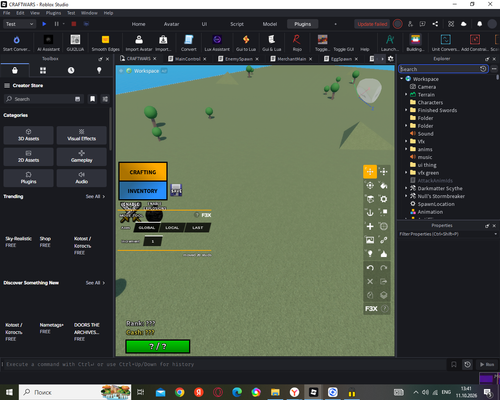Open the Rojo plugin
The image size is (500, 400).
(x=297, y=43)
